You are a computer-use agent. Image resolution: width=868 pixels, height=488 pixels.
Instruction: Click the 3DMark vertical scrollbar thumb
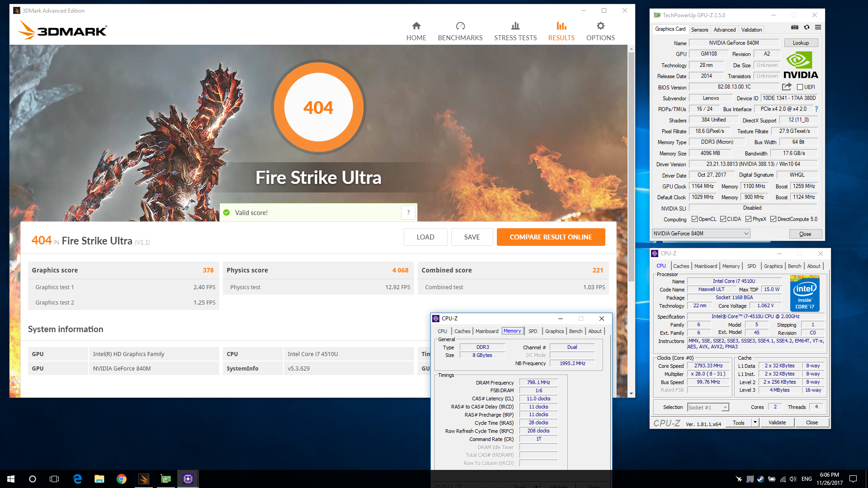(631, 166)
